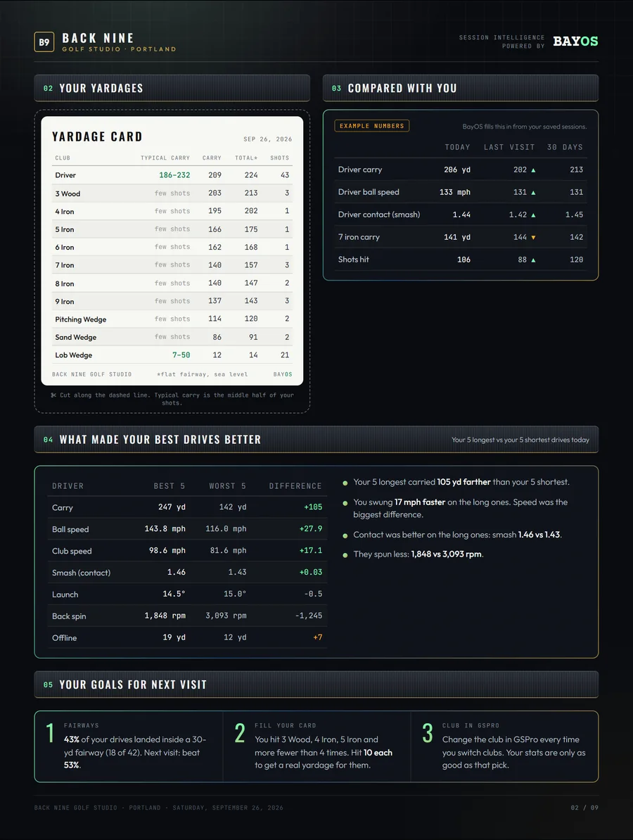This screenshot has width=633, height=840.
Task: Click the '4 Iron' club row label
Action: [64, 212]
